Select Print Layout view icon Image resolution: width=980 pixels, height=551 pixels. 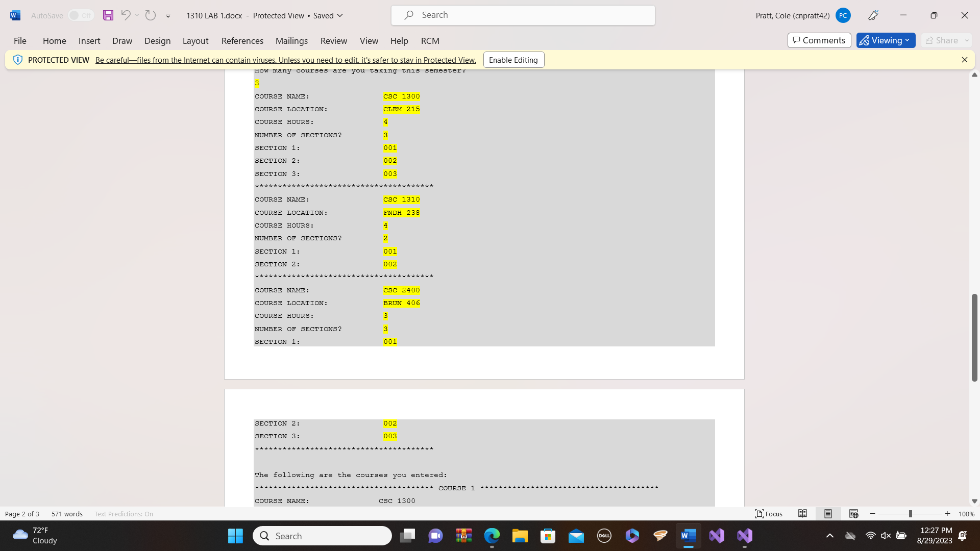(828, 514)
